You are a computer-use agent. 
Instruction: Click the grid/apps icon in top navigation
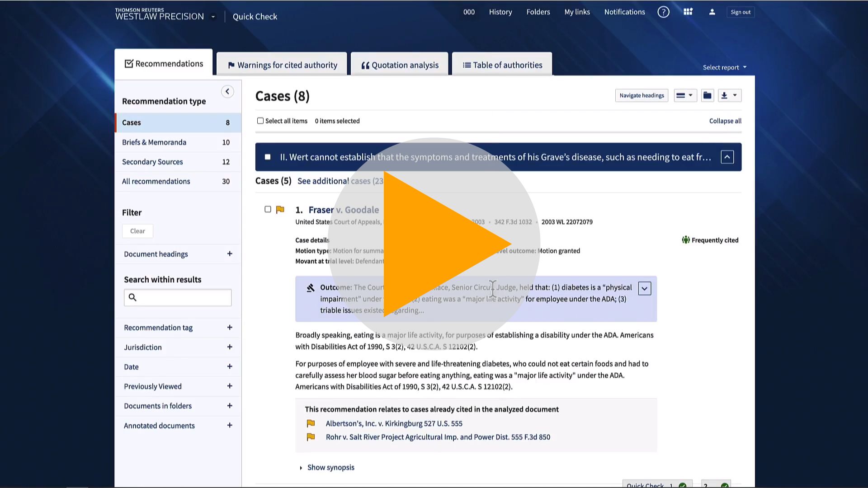[688, 12]
